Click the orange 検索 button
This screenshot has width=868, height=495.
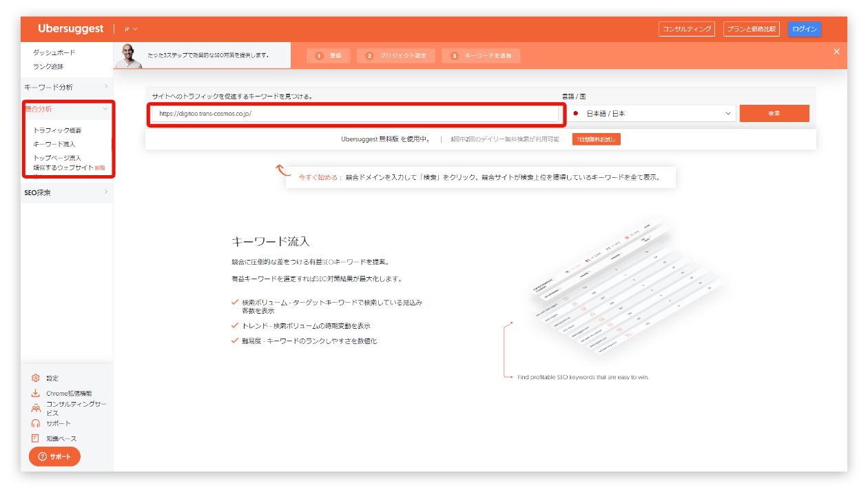[x=774, y=114]
